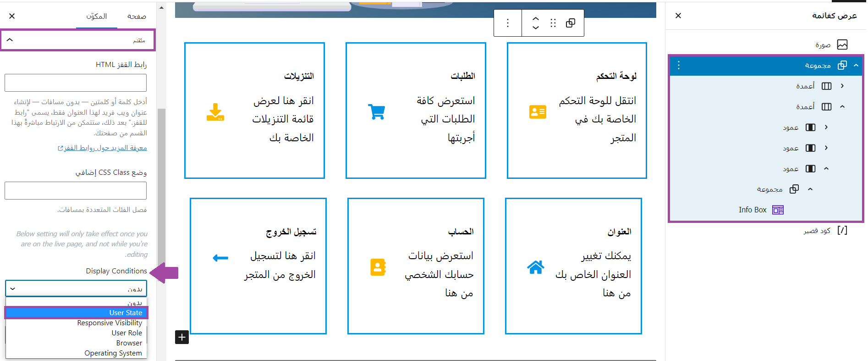
Task: Switch to the صفحه tab
Action: pos(137,16)
